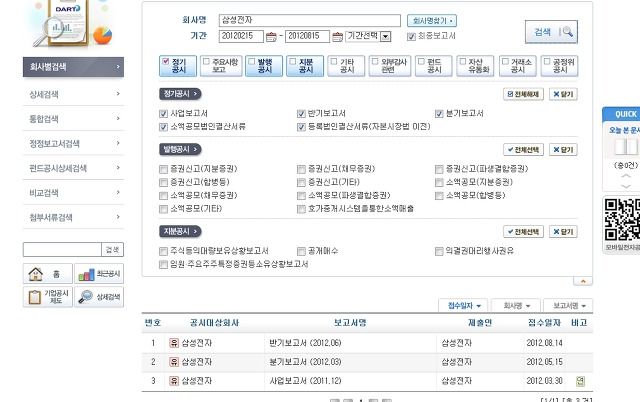
Task: Click the 유 badge in row 2
Action: 174,362
